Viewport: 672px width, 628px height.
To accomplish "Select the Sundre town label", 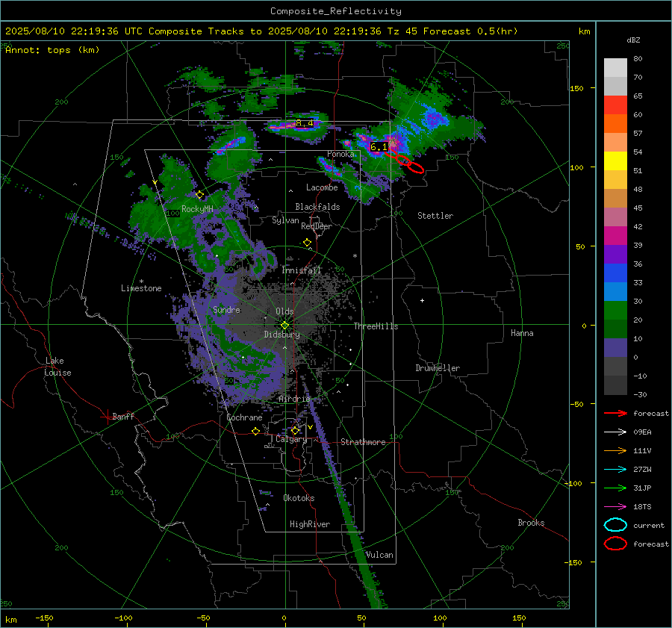I will (x=227, y=310).
